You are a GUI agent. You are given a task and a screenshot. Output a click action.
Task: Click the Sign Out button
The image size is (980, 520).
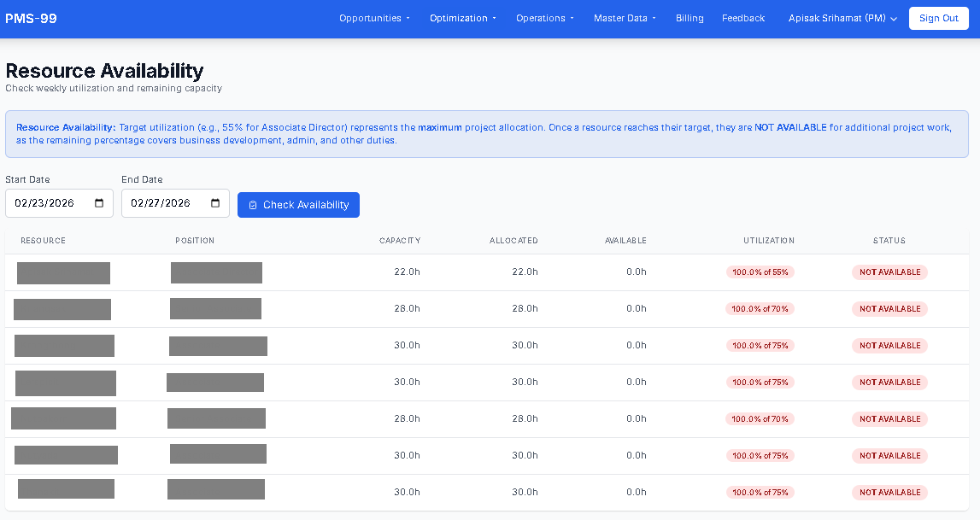click(x=938, y=18)
